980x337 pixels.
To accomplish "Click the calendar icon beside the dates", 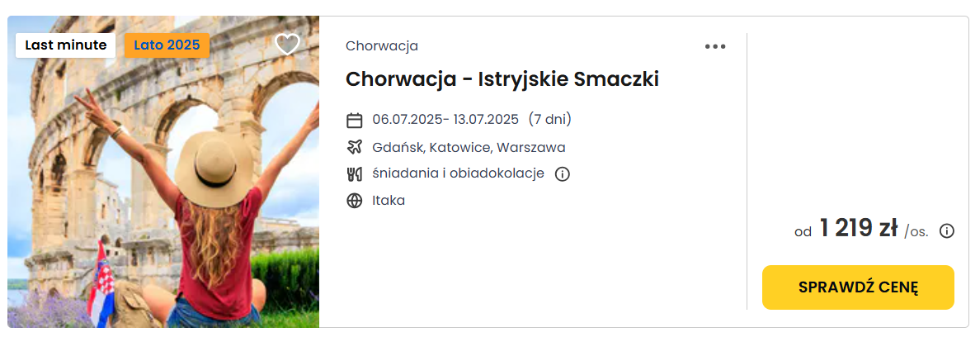I will [x=355, y=120].
